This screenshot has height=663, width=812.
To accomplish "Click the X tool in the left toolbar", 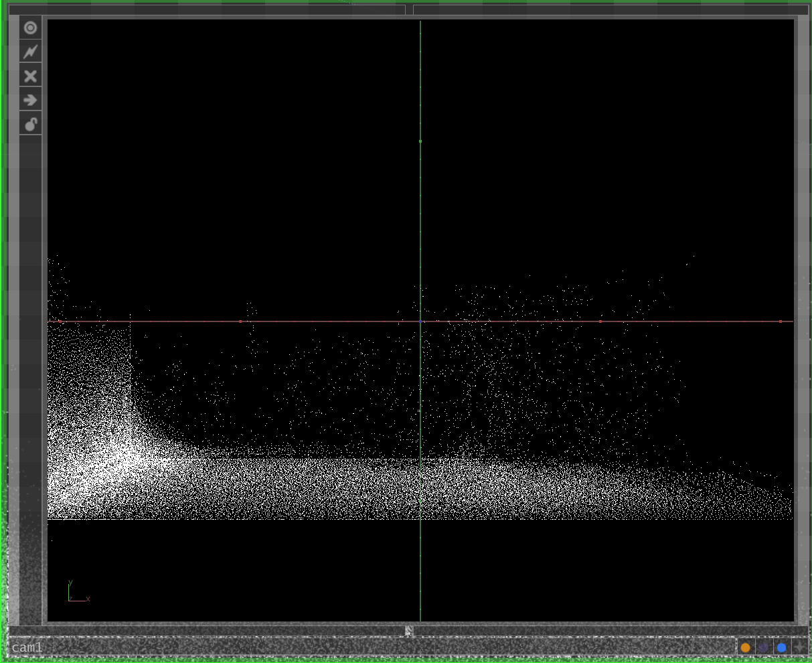I will [x=30, y=75].
